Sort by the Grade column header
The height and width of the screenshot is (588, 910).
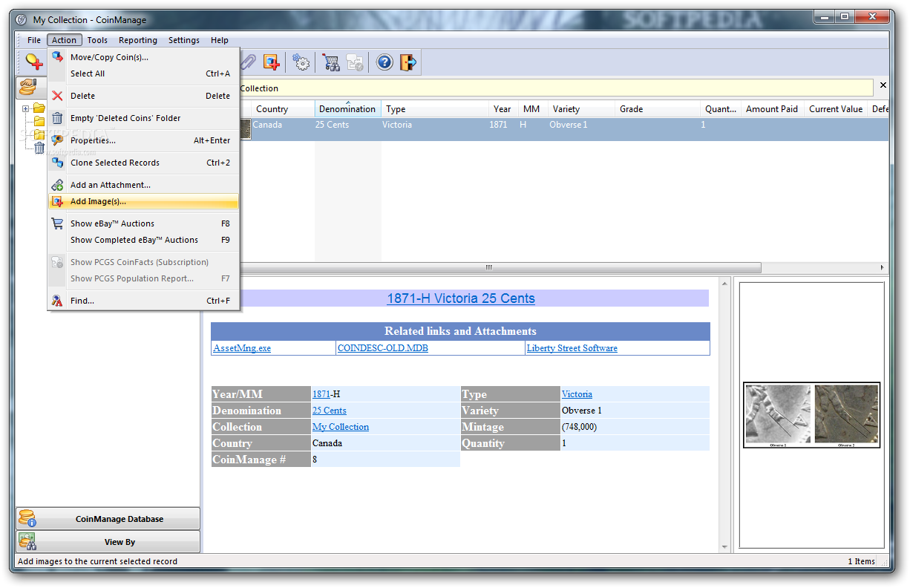tap(658, 109)
